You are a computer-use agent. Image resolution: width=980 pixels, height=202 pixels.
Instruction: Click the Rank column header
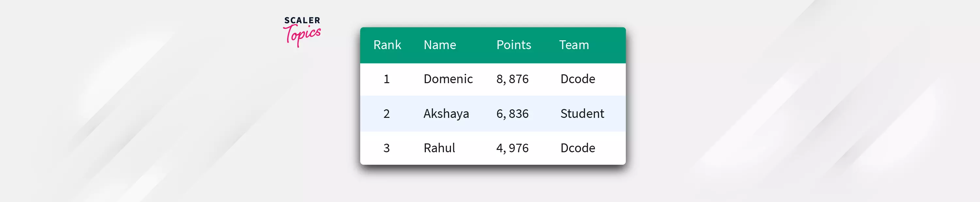pos(387,45)
